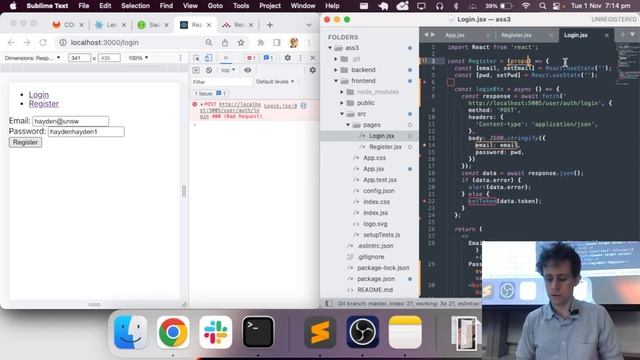Collapse the ass3 root folder

pyautogui.click(x=330, y=48)
